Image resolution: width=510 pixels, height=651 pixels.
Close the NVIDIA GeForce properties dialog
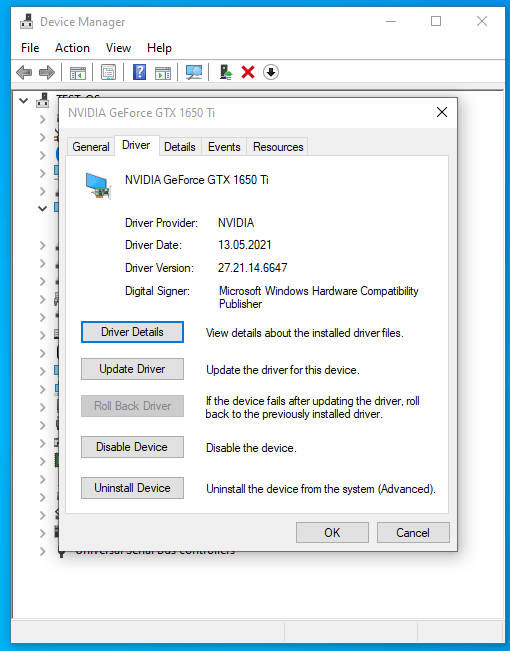click(x=442, y=112)
